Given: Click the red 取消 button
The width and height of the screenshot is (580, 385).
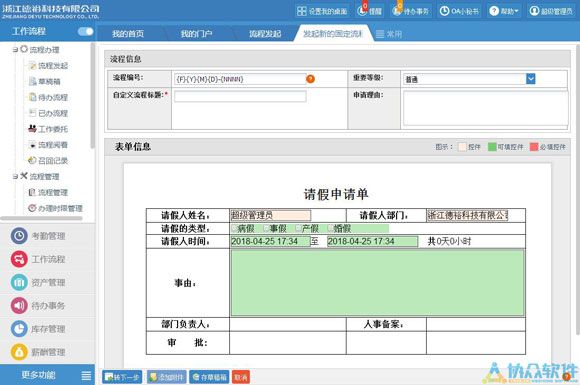Looking at the screenshot, I should point(241,377).
